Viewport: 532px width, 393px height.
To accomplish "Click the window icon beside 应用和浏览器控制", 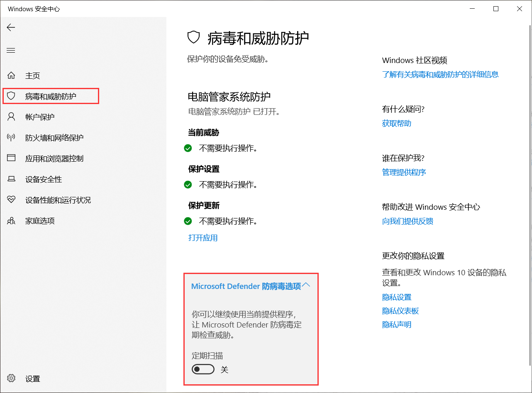I will tap(11, 158).
